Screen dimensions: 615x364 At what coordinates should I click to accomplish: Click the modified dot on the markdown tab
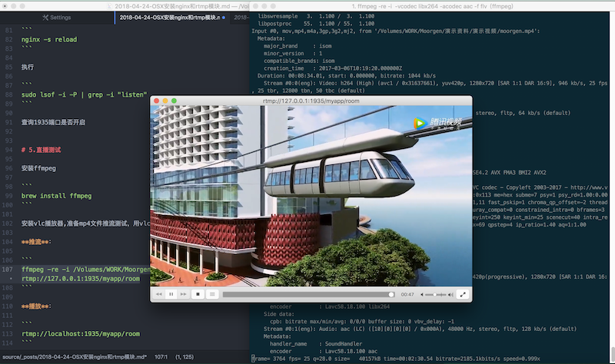pos(223,16)
